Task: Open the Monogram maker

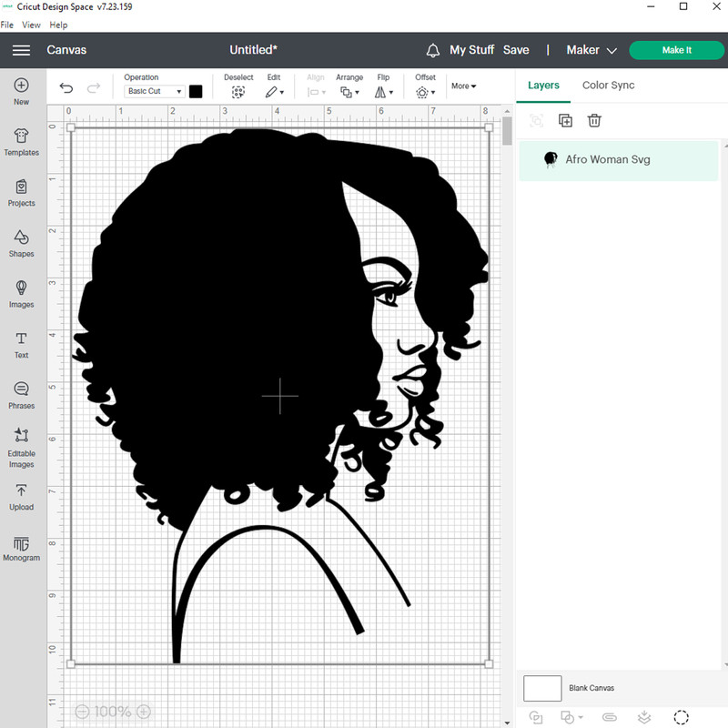Action: pos(21,548)
